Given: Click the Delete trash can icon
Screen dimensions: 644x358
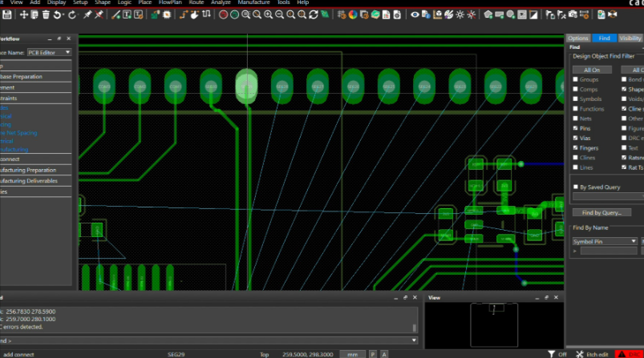Looking at the screenshot, I should [46, 14].
